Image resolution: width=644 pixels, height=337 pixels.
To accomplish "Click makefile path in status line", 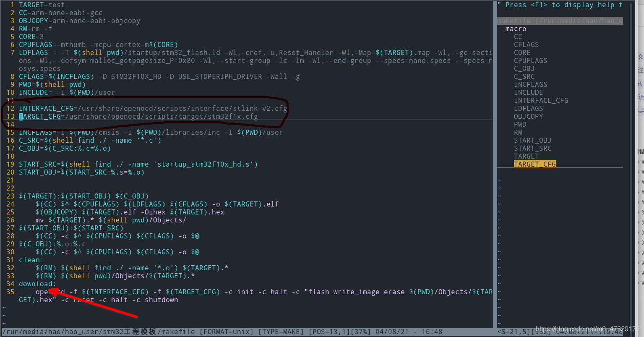I will (98, 332).
